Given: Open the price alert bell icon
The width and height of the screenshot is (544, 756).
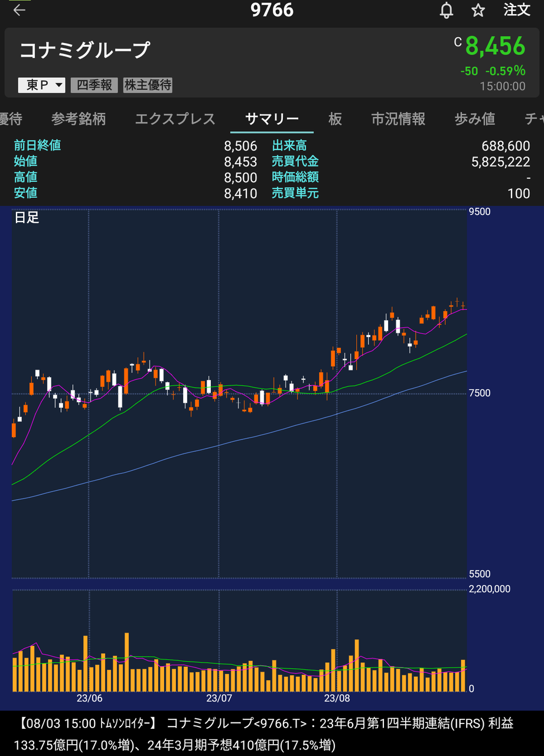Looking at the screenshot, I should 447,10.
